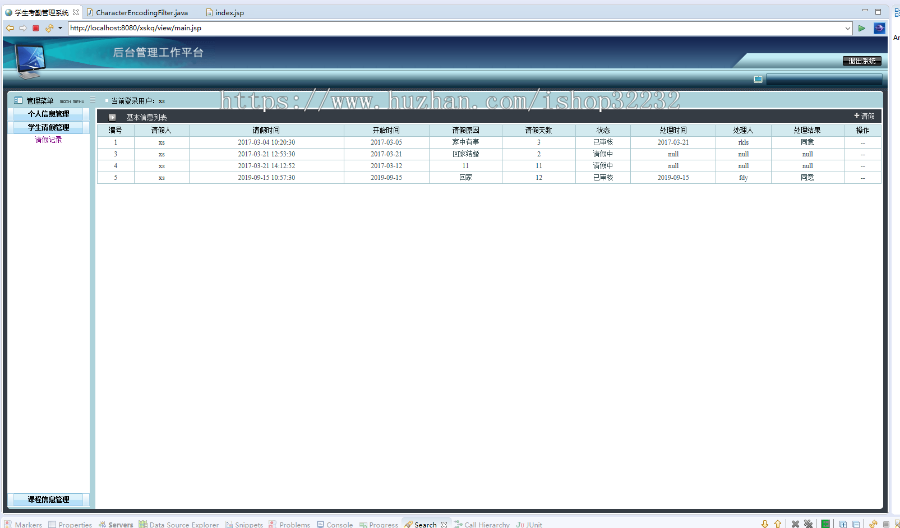Maximize the editor area
This screenshot has height=528, width=900.
(x=878, y=11)
